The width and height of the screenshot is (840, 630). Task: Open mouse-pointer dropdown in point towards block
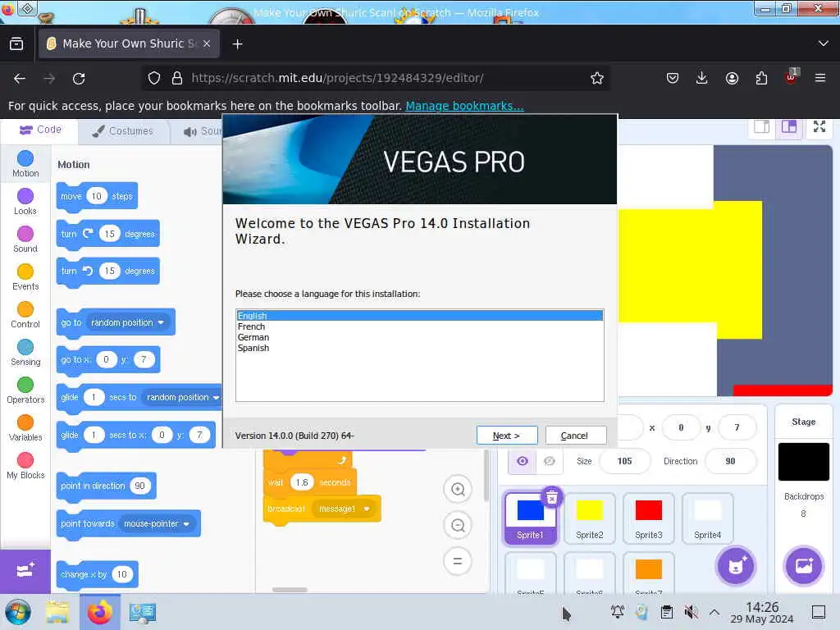tap(156, 523)
